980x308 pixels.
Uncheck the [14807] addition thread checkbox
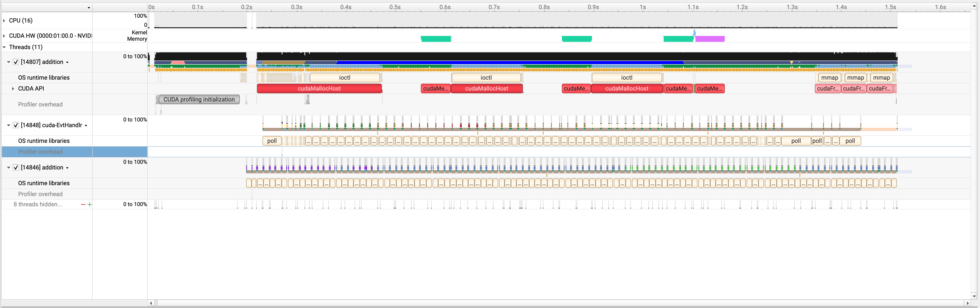[x=16, y=62]
